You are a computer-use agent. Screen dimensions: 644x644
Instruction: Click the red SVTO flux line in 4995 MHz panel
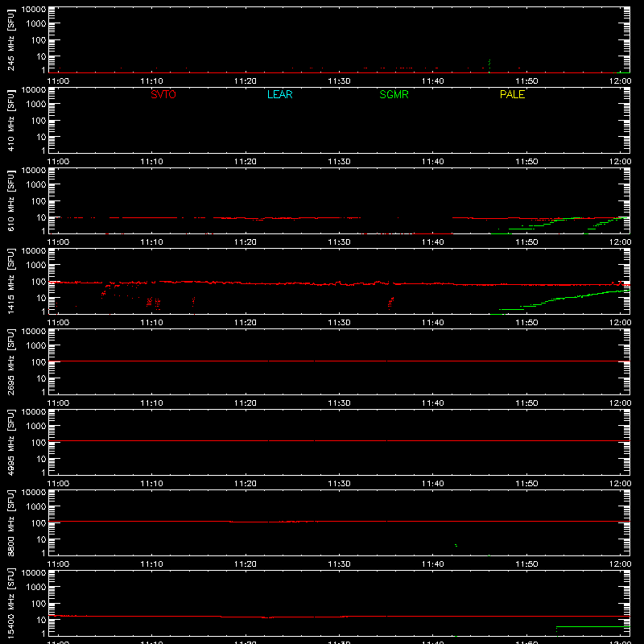click(x=339, y=440)
